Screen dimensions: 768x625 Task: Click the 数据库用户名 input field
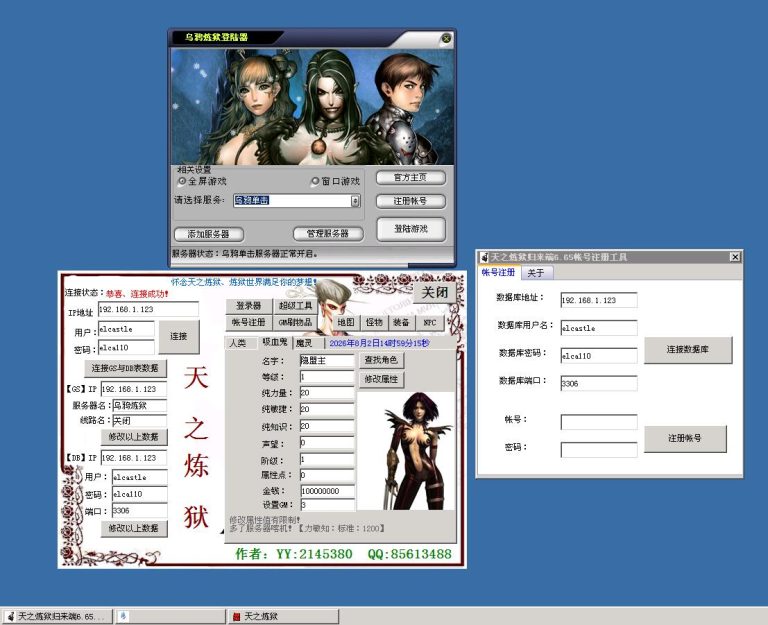pyautogui.click(x=599, y=328)
